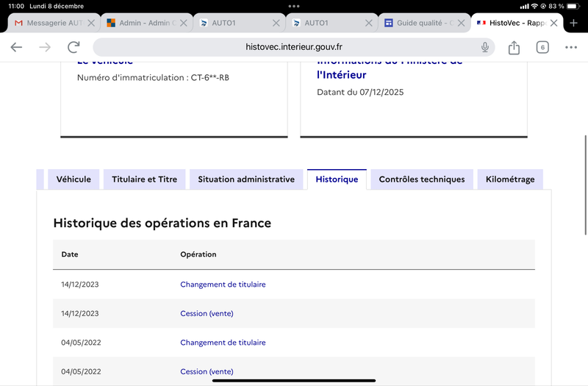Add a new tab with plus icon

(574, 23)
